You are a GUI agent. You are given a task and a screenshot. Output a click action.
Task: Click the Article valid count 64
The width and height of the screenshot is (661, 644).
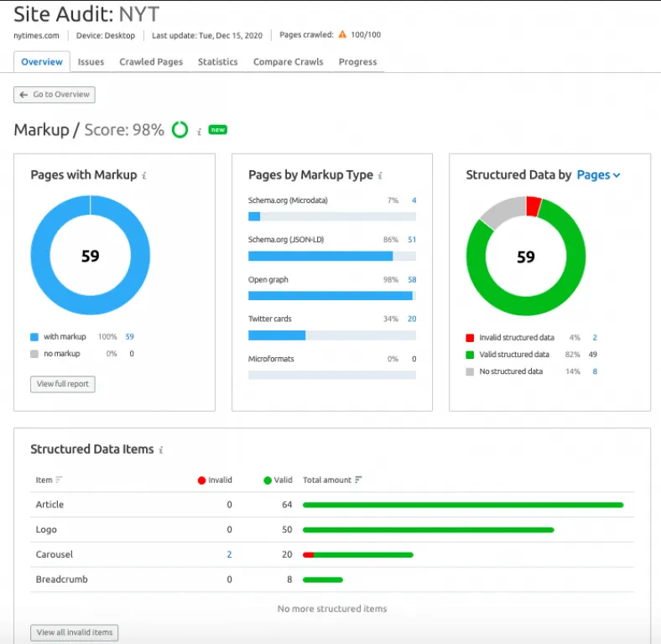pos(287,505)
